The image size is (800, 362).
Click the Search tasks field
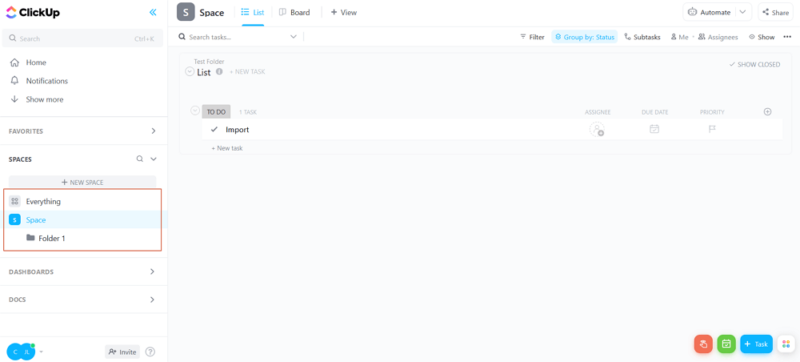(x=235, y=37)
